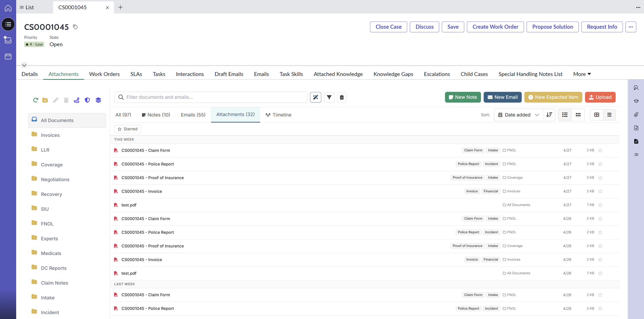644x319 pixels.
Task: Open the Date added sort dropdown
Action: tap(518, 115)
